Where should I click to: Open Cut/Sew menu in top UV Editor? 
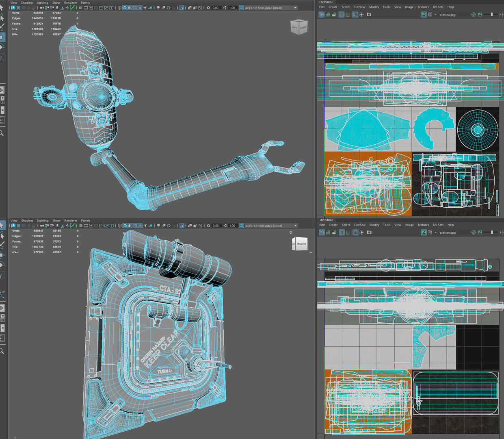click(x=359, y=7)
